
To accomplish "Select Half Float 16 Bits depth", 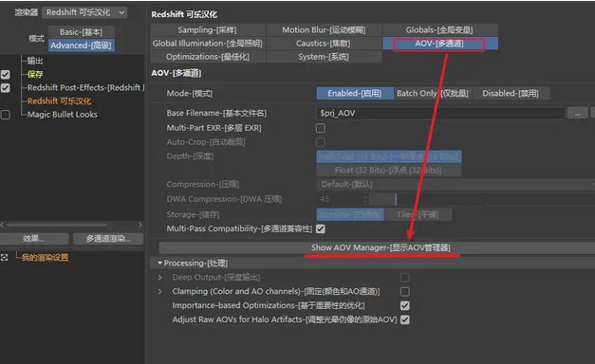I will [389, 156].
